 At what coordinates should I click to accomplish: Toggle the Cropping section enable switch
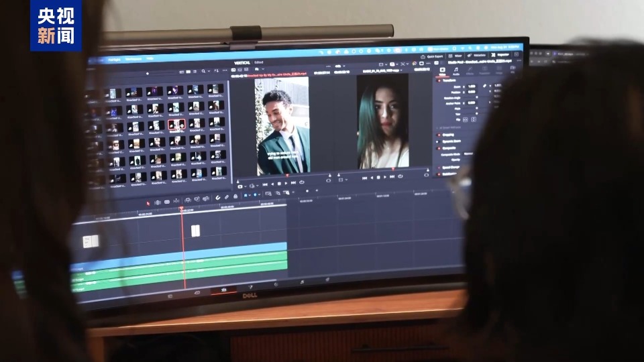click(438, 135)
